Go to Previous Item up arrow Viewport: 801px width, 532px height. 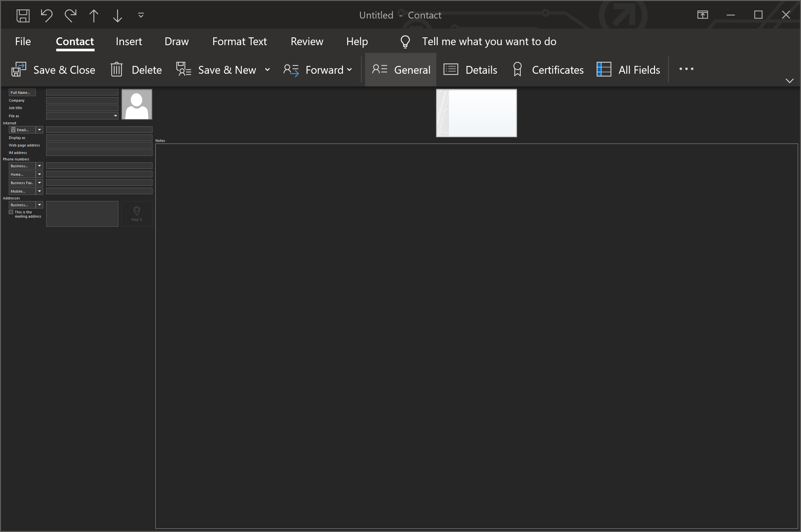click(x=94, y=16)
